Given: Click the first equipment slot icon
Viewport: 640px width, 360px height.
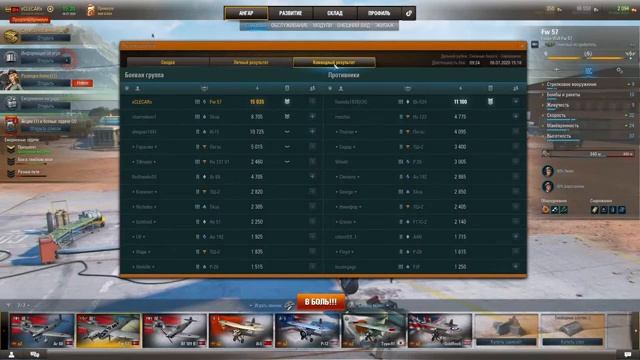Looking at the screenshot, I should click(545, 210).
